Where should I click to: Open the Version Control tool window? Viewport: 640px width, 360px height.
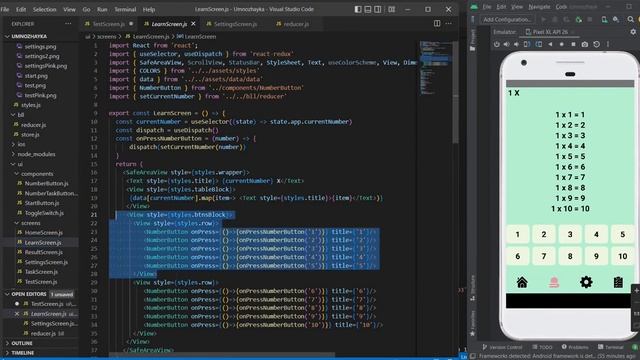502,347
